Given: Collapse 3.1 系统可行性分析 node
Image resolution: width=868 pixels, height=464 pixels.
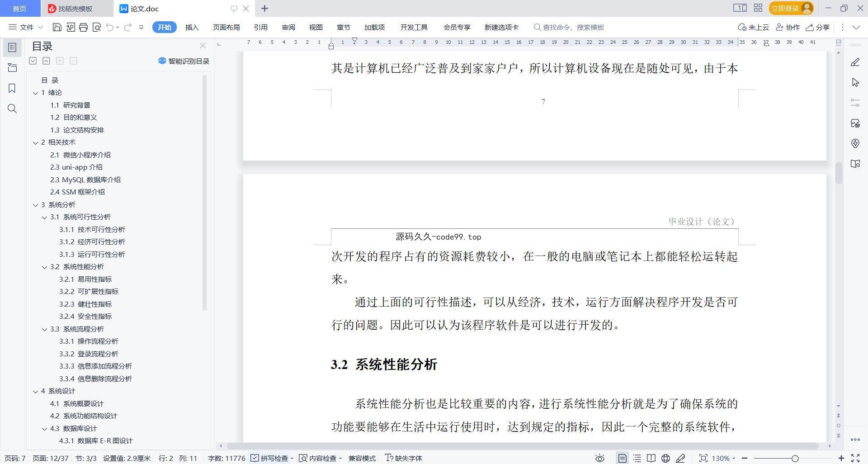Looking at the screenshot, I should pyautogui.click(x=44, y=217).
